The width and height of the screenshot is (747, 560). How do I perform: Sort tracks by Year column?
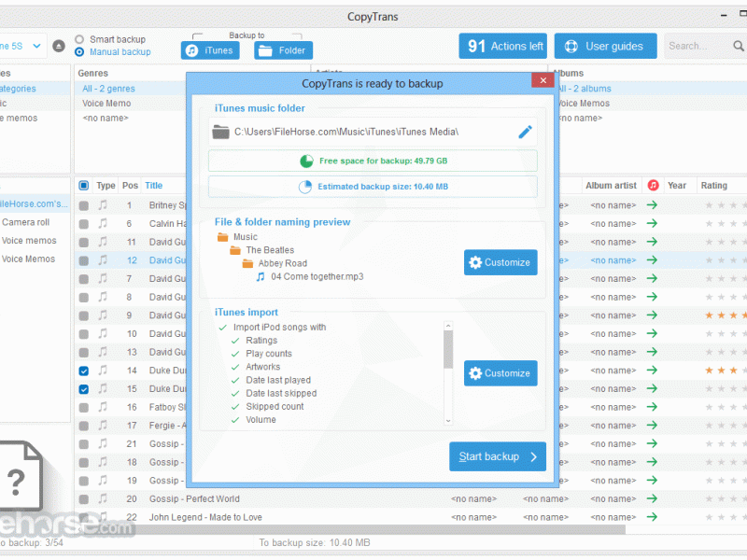pos(677,186)
